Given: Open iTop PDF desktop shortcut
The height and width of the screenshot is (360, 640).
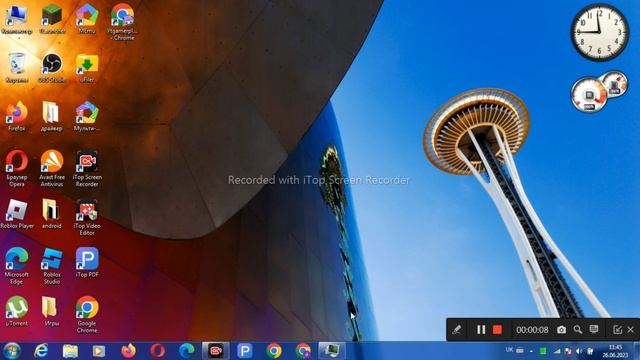Looking at the screenshot, I should [x=87, y=263].
